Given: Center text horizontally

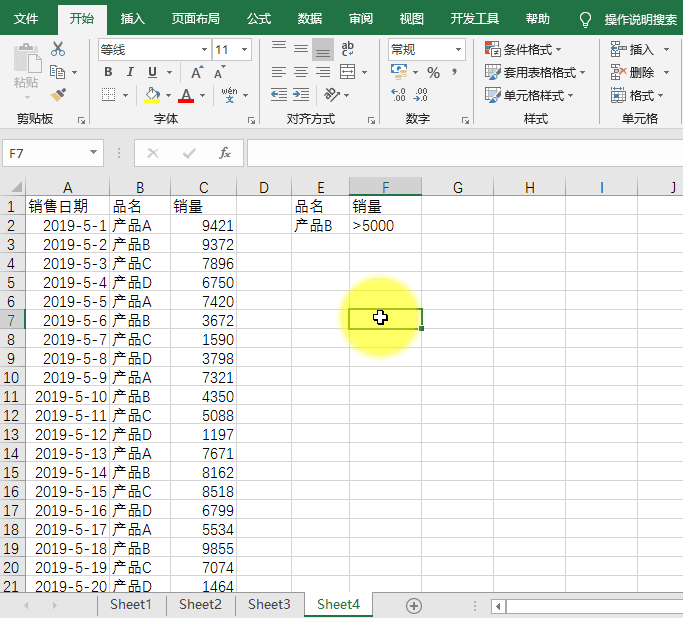Looking at the screenshot, I should point(301,72).
